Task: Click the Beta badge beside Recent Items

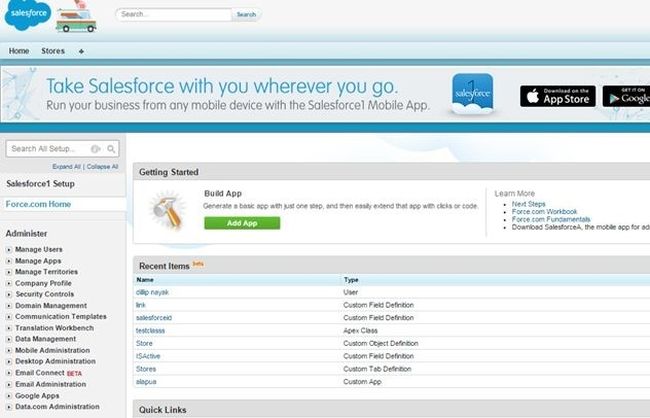Action: tap(198, 264)
